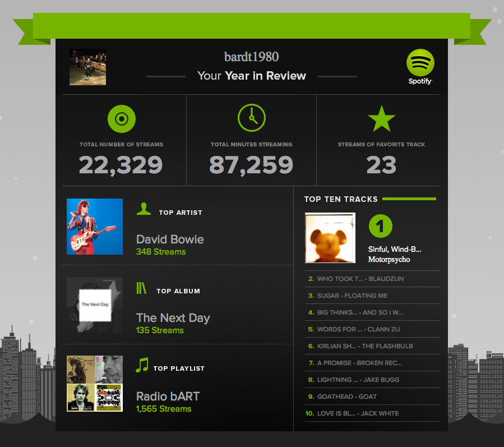Click the green number 1 badge
This screenshot has height=447, width=504.
coord(380,227)
